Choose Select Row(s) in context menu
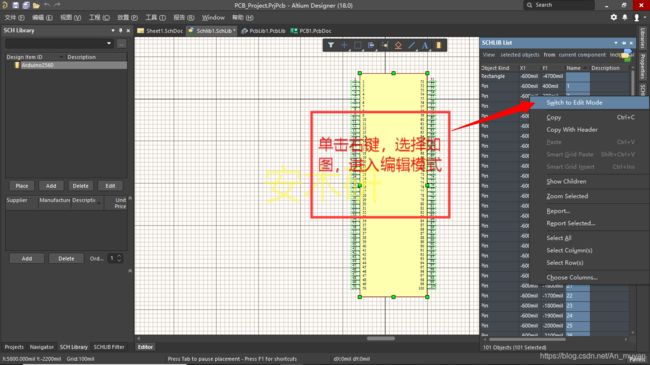 (x=565, y=263)
